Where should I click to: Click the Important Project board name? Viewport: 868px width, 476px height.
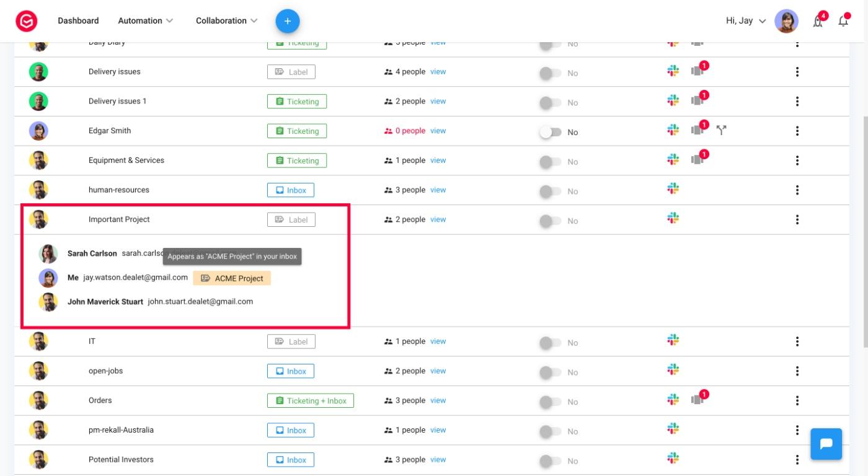(119, 219)
